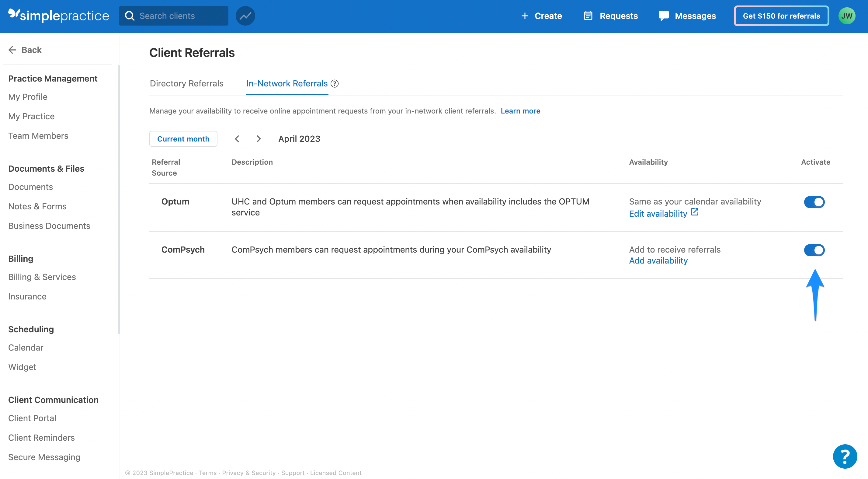The width and height of the screenshot is (868, 479).
Task: Click the search magnifier icon
Action: pyautogui.click(x=130, y=16)
